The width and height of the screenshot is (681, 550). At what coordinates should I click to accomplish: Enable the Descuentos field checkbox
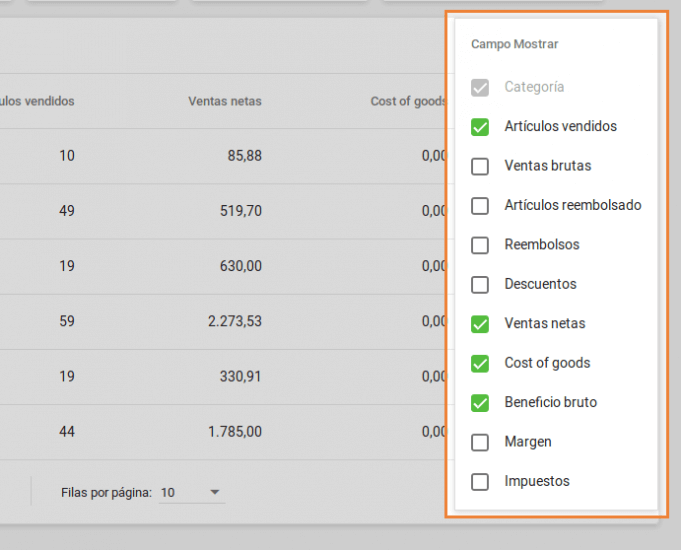[x=480, y=285]
